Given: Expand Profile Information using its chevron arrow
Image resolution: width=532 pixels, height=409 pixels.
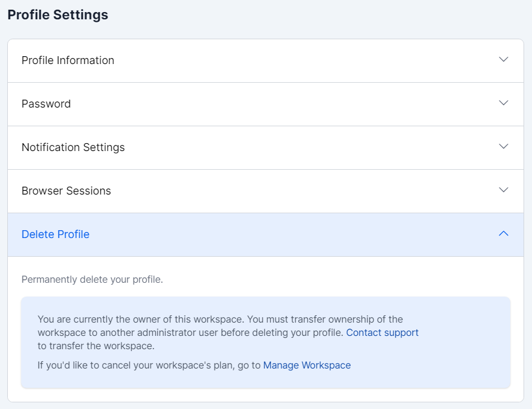Looking at the screenshot, I should click(504, 60).
